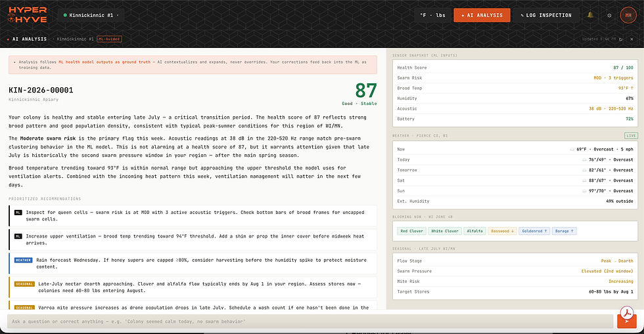Click the Humidity 67% value
The height and width of the screenshot is (334, 644).
(x=630, y=98)
